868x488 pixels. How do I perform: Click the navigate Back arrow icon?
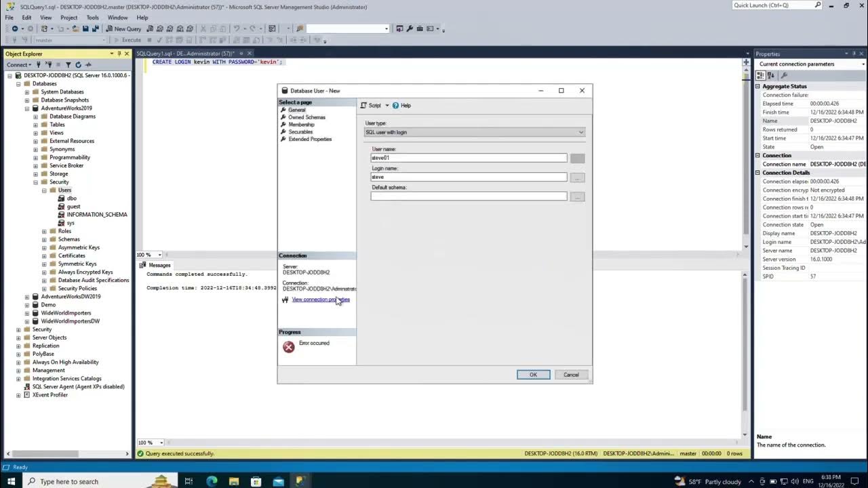point(15,29)
